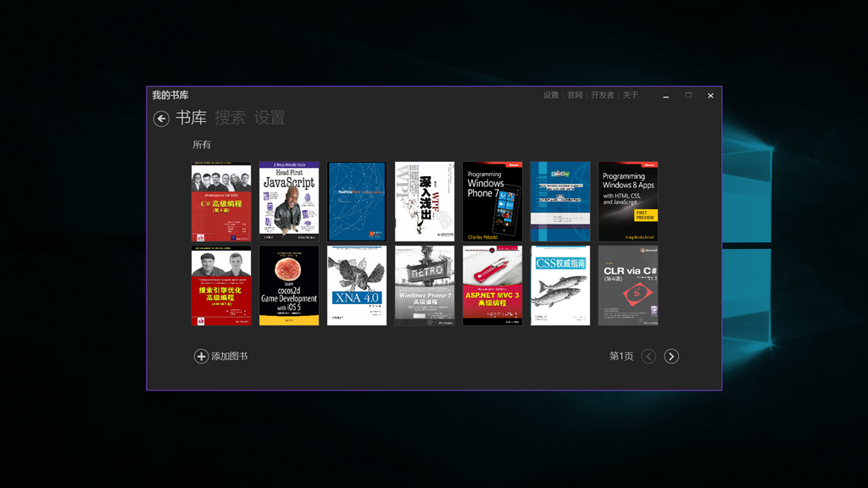Open Learn cocos2d Game Development book
868x488 pixels.
pyautogui.click(x=289, y=286)
